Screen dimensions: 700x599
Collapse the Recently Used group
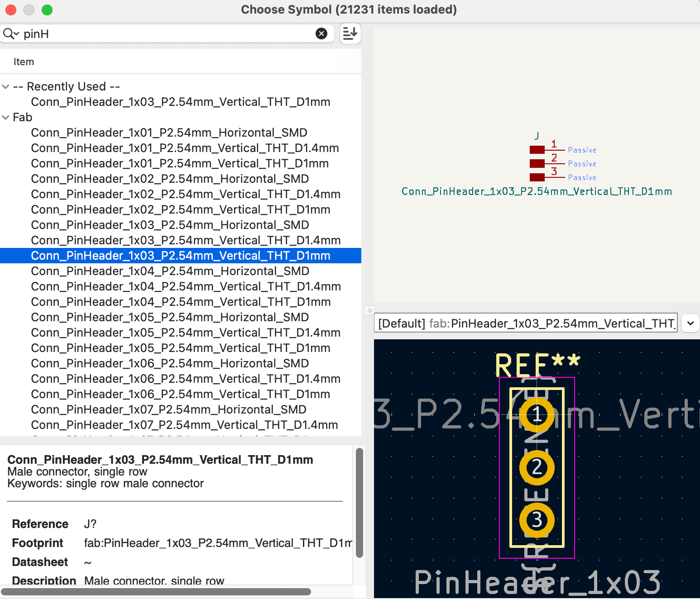[x=5, y=86]
